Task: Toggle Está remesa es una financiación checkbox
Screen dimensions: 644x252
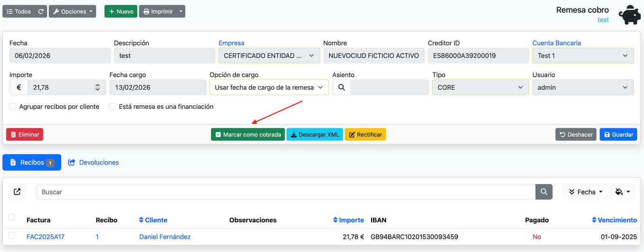Action: [x=113, y=107]
